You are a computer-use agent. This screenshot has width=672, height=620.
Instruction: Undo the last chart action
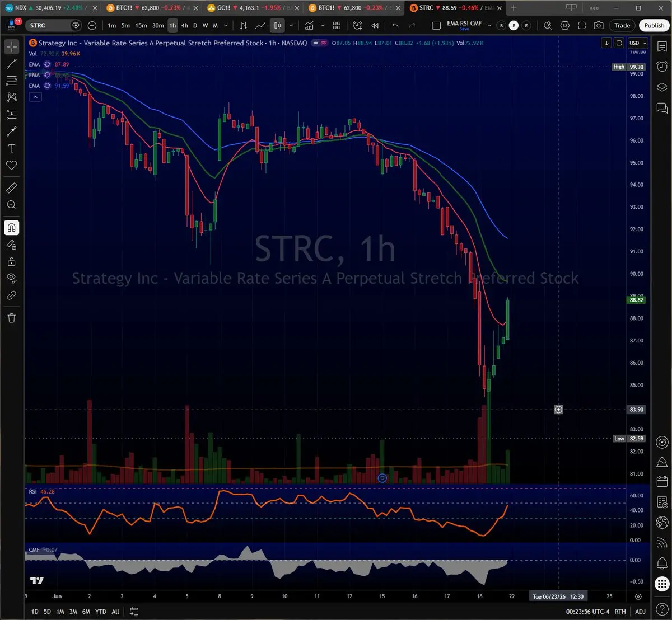[395, 26]
